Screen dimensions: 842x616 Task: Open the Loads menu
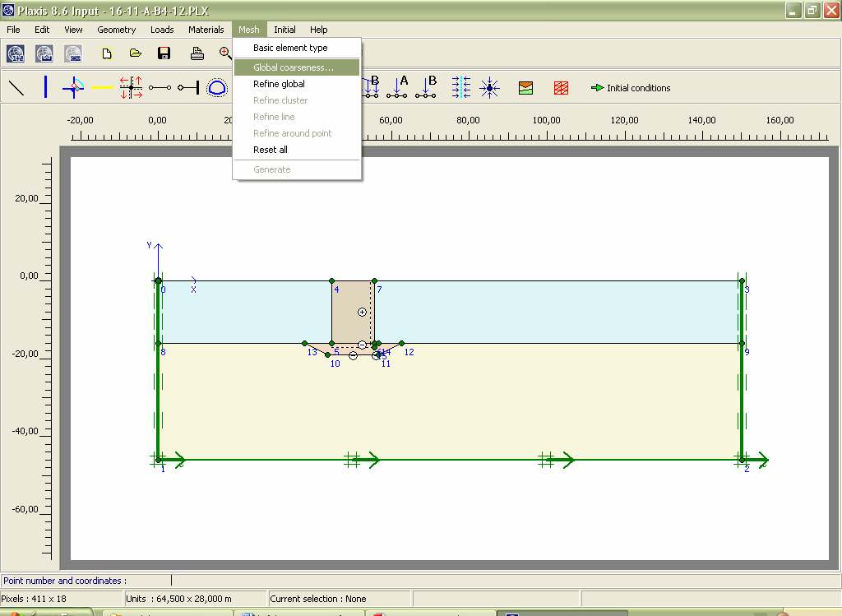(x=162, y=30)
